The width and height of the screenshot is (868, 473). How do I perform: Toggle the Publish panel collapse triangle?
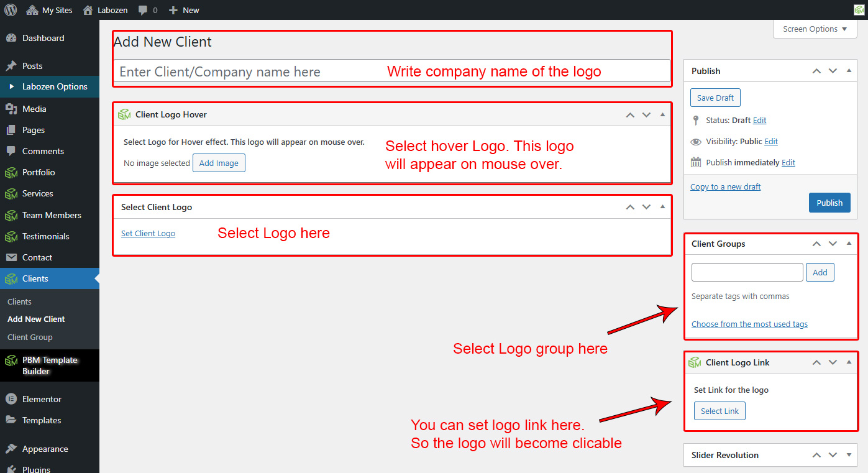849,71
